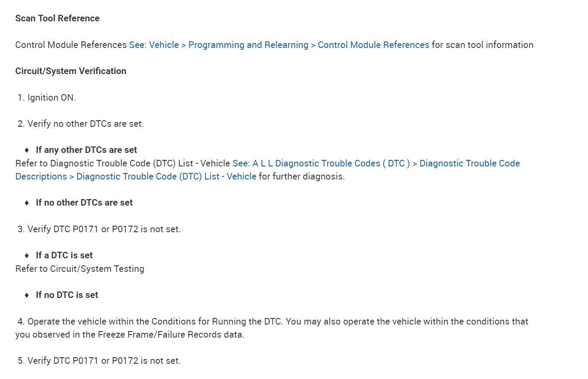The height and width of the screenshot is (379, 588).
Task: Click step 1 "Ignition ON."
Action: coord(51,98)
